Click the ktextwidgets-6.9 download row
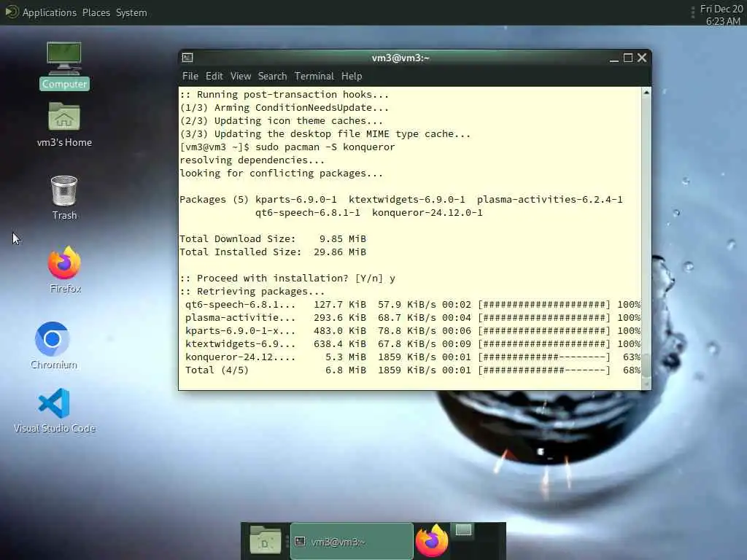747x560 pixels. pyautogui.click(x=413, y=344)
